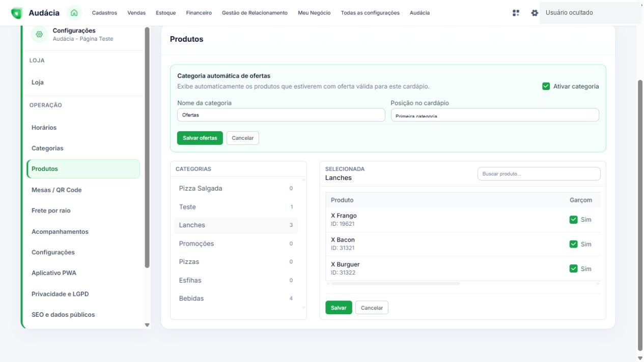
Task: Open the apps grid icon in top bar
Action: pyautogui.click(x=516, y=13)
